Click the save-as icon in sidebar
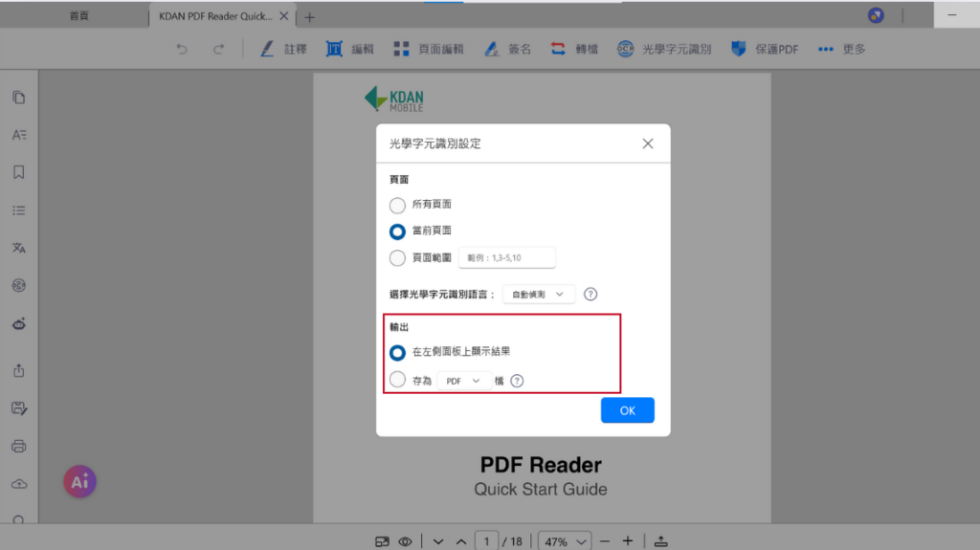This screenshot has width=980, height=550. click(x=19, y=408)
